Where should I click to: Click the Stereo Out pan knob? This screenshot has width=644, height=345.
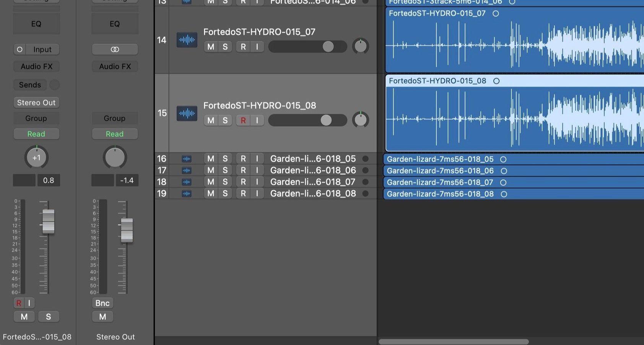[x=115, y=157]
